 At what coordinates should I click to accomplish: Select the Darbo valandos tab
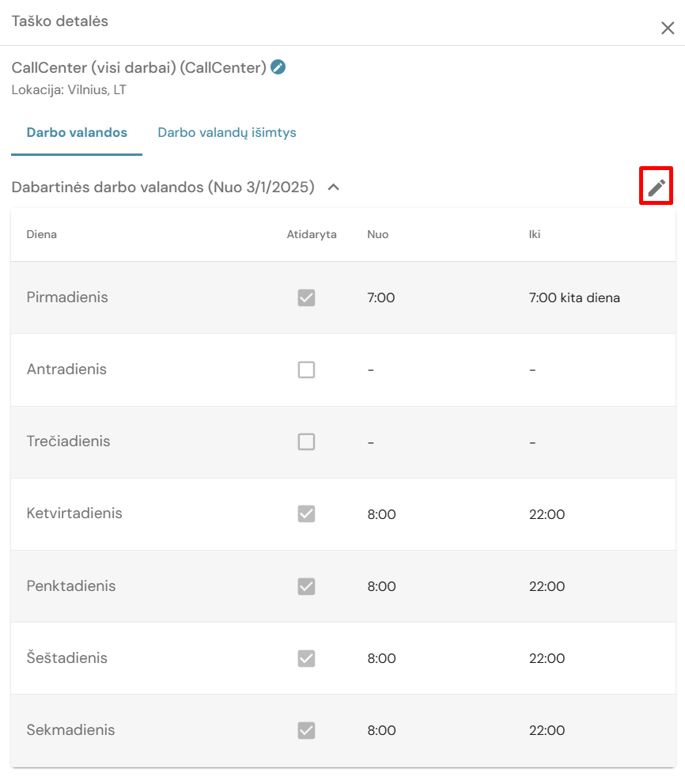pos(77,132)
